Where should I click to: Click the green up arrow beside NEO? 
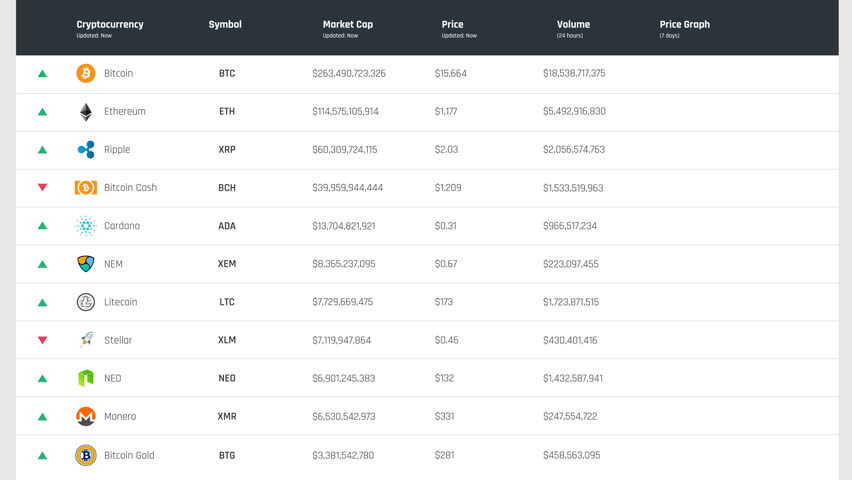point(42,378)
